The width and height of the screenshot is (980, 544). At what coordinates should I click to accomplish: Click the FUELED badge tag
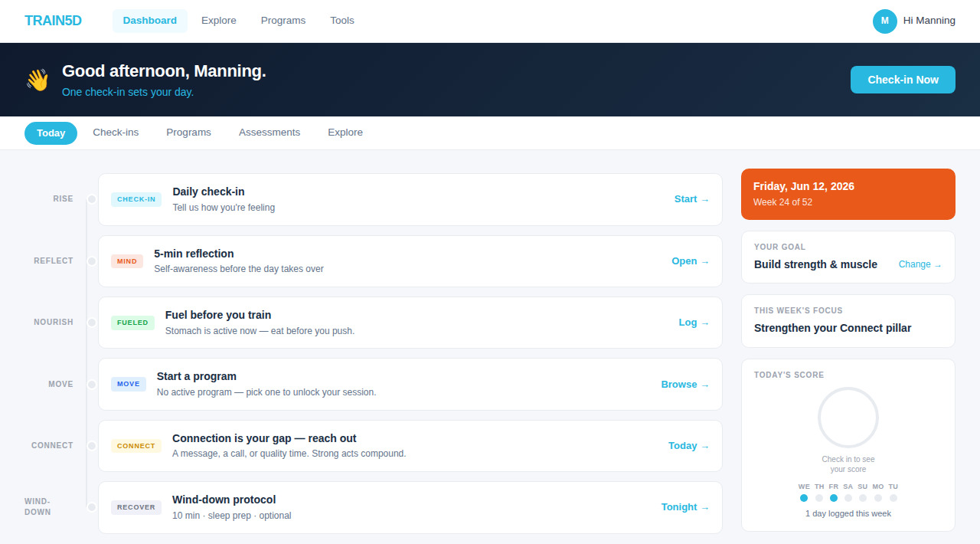132,323
